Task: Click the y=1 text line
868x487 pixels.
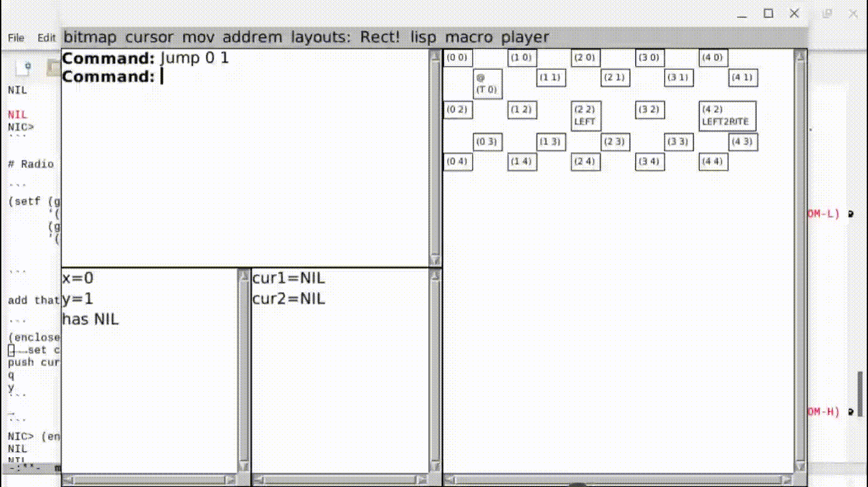Action: [78, 298]
